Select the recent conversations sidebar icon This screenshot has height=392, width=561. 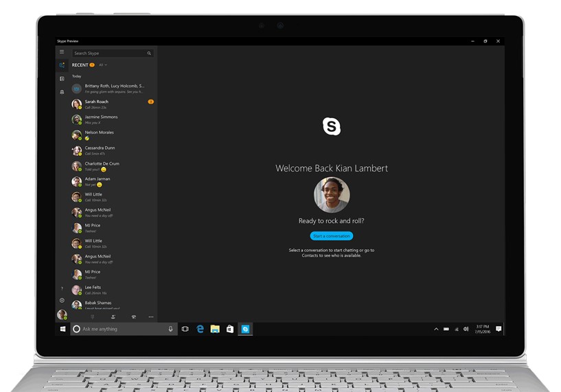[62, 65]
